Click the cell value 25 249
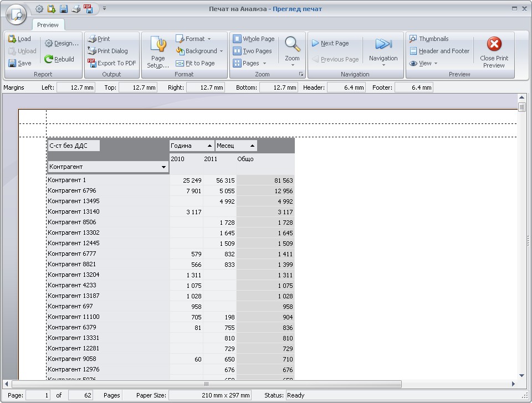The height and width of the screenshot is (403, 532). (x=192, y=180)
